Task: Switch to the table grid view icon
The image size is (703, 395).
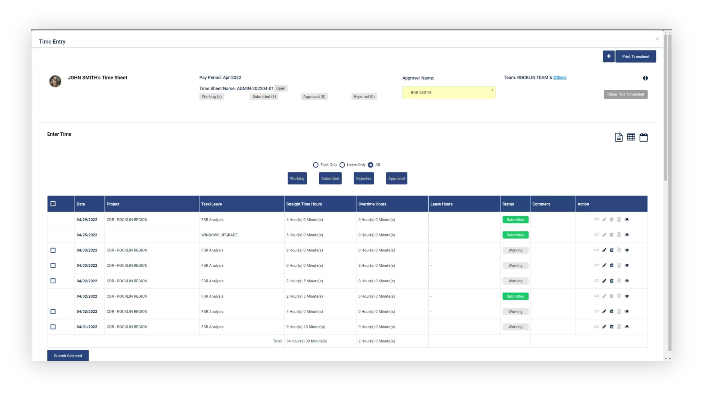Action: click(631, 137)
